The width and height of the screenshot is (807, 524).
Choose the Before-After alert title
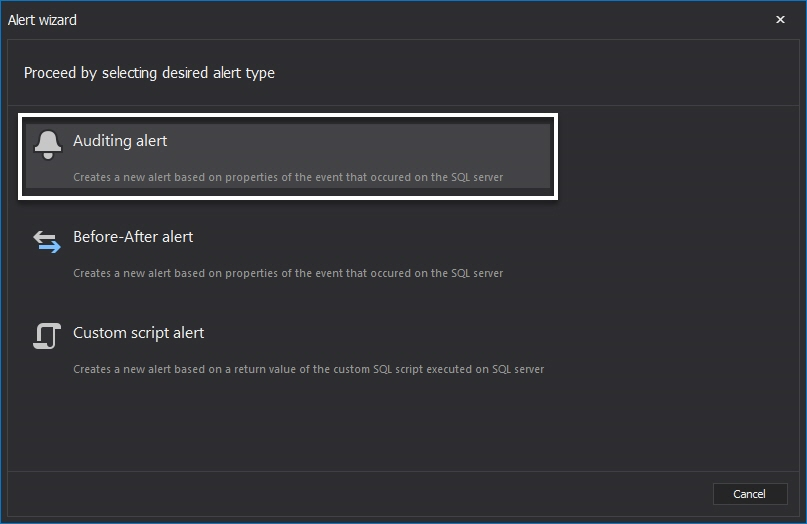pos(133,237)
